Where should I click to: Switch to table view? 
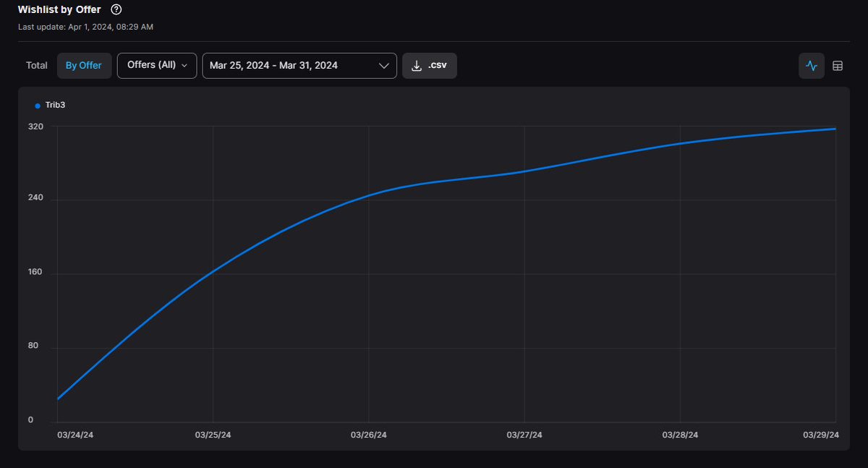[838, 66]
